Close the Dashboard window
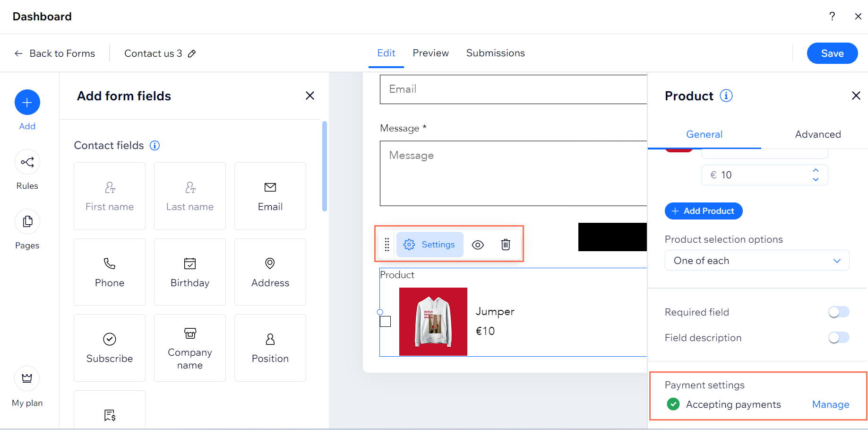The image size is (868, 430). [858, 17]
